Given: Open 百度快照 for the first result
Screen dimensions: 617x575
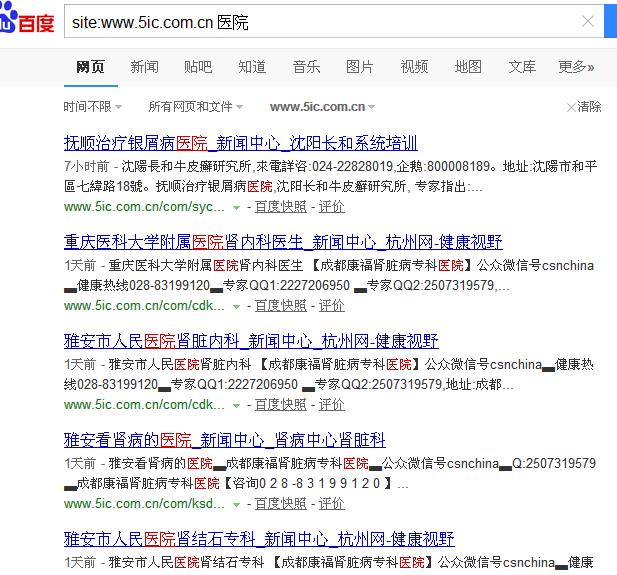Looking at the screenshot, I should coord(280,207).
